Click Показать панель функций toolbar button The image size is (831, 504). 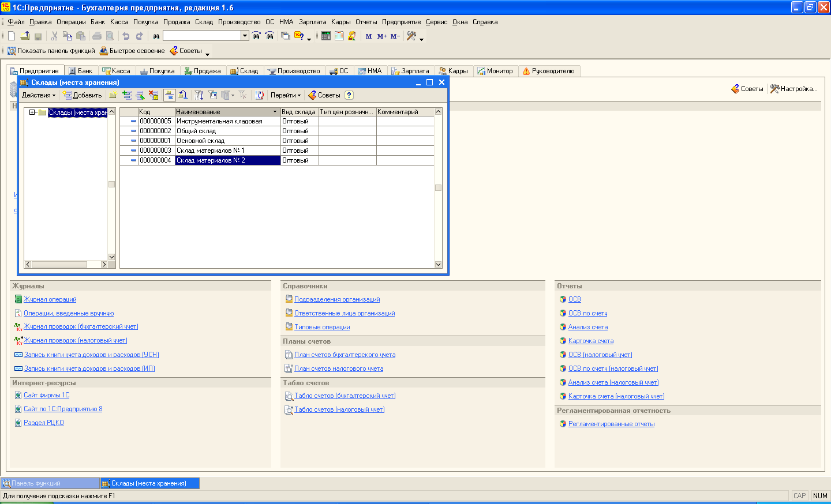coord(51,51)
